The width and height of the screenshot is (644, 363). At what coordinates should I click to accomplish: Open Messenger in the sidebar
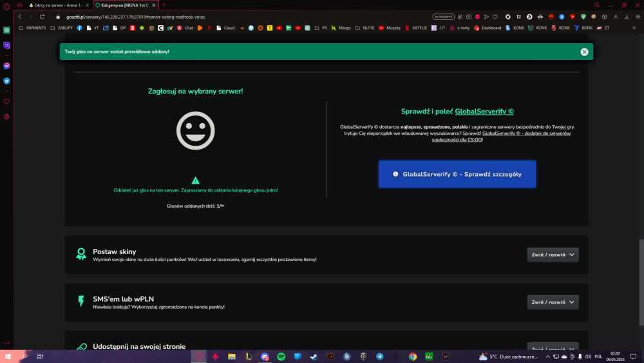[x=6, y=66]
